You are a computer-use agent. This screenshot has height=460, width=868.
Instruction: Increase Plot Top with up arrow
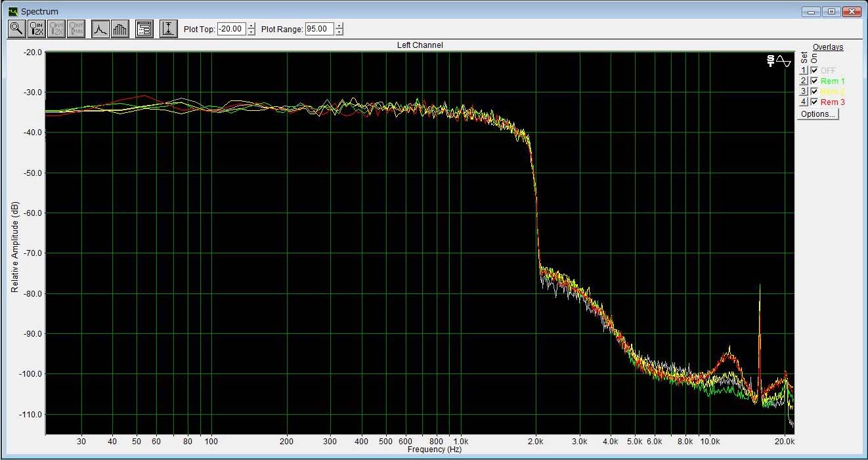pos(251,26)
